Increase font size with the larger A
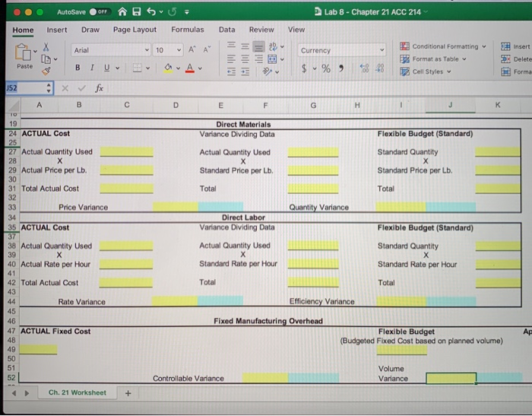Screen dimensions: 532x416 click(192, 50)
